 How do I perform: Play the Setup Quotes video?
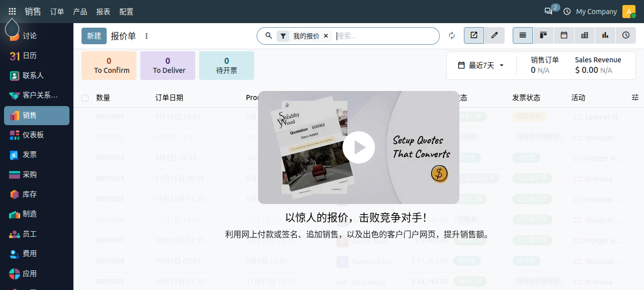point(359,147)
